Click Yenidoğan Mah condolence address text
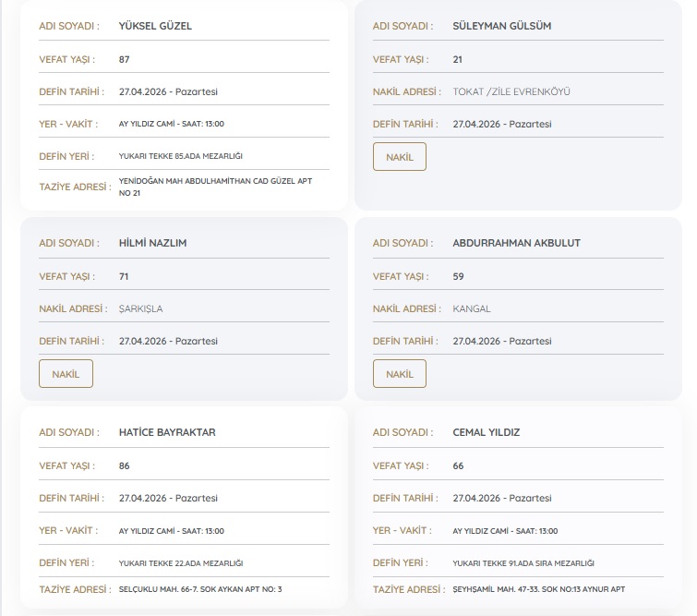This screenshot has width=697, height=616. tap(215, 187)
